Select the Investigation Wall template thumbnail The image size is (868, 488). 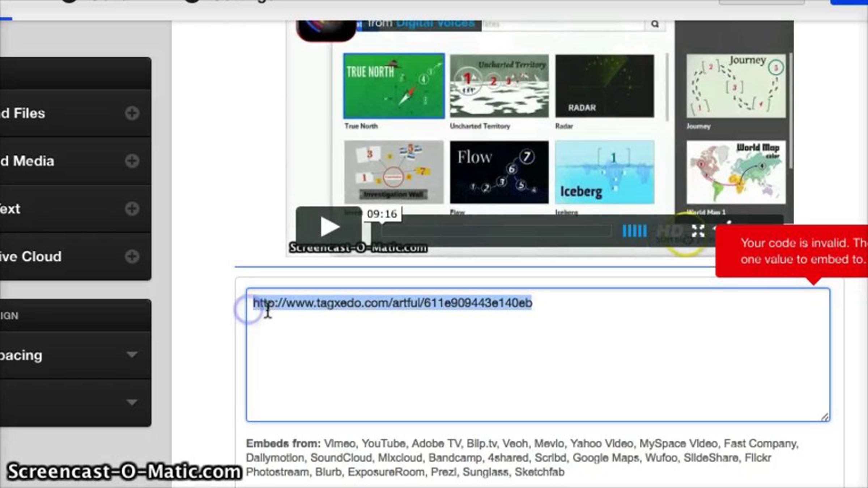394,172
